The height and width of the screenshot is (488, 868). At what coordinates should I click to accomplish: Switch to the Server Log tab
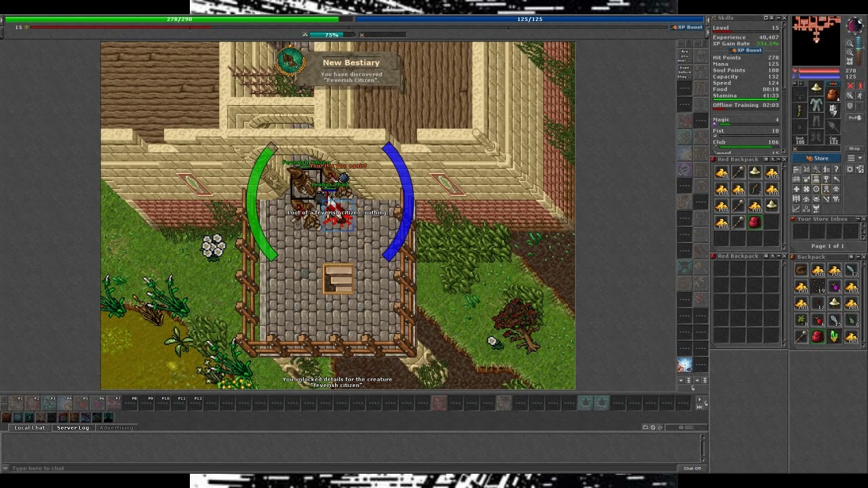[73, 428]
